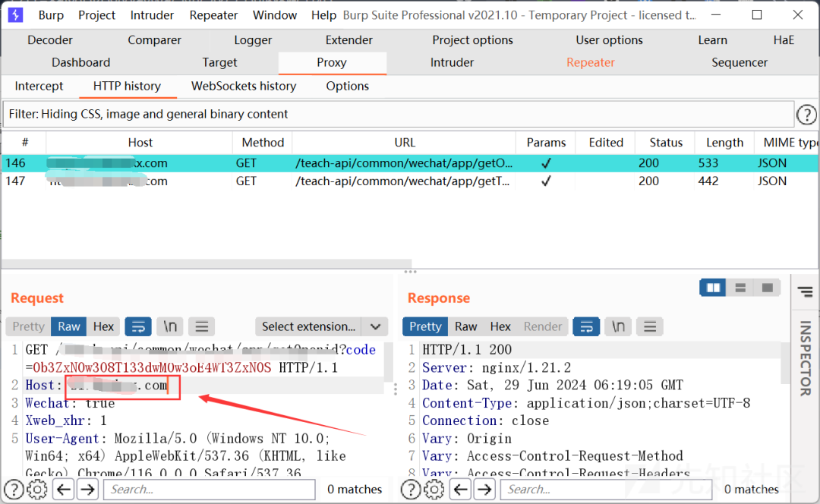Go to next match in Request search
This screenshot has height=504, width=820.
point(88,490)
